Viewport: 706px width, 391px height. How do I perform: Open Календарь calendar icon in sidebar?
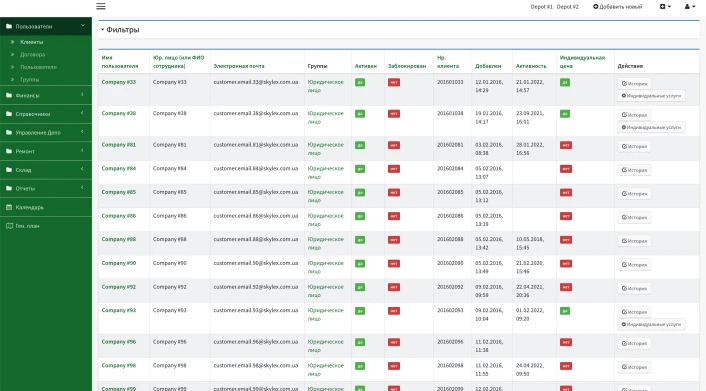click(9, 207)
